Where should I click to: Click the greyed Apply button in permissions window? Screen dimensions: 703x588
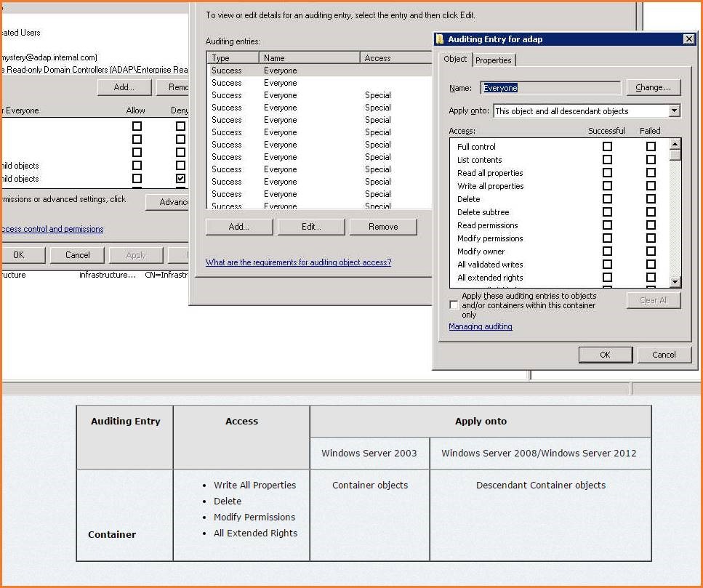[136, 255]
